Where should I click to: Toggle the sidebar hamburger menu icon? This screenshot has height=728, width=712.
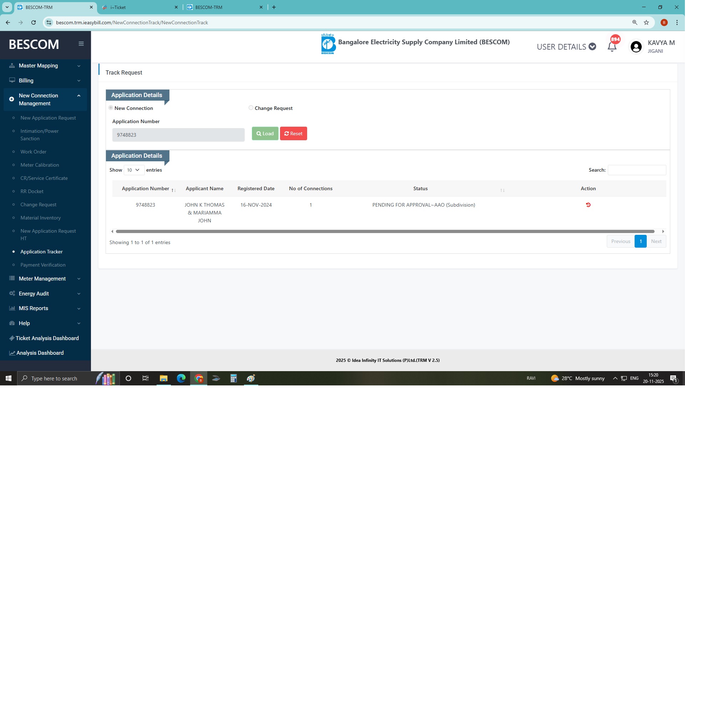(81, 44)
